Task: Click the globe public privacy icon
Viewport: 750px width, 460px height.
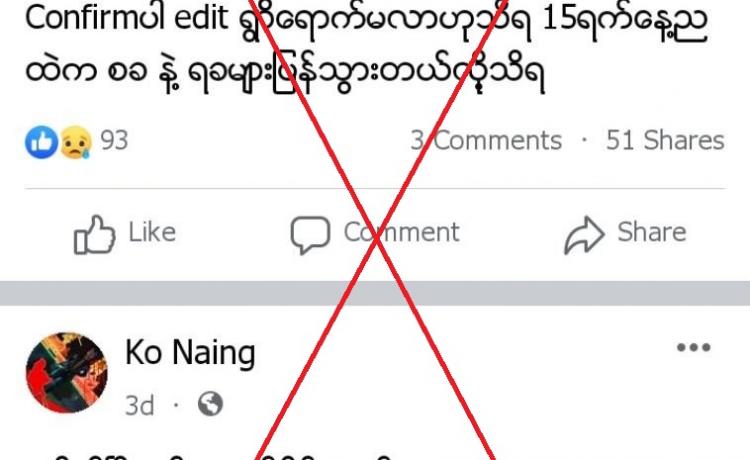Action: click(x=210, y=404)
